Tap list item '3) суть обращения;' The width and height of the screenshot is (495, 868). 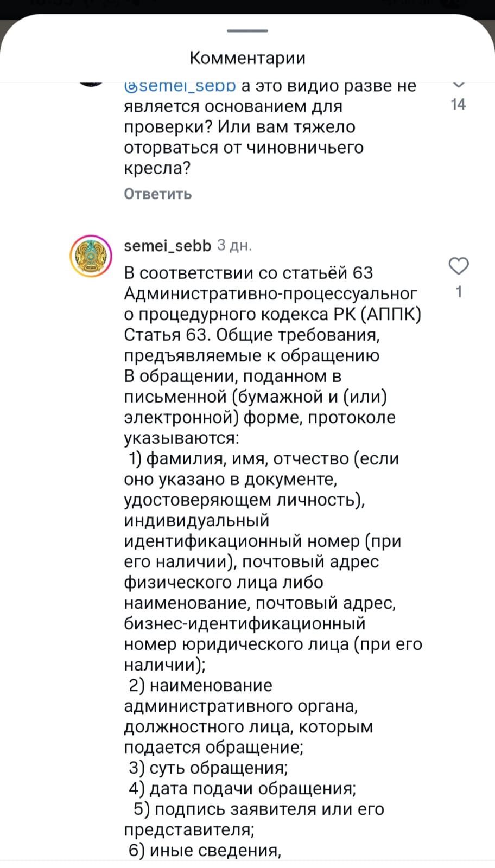point(208,768)
